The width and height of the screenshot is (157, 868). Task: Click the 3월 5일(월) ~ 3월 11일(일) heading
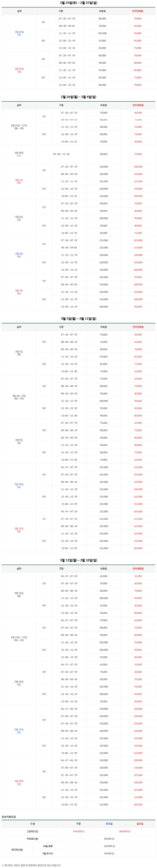pos(78,318)
